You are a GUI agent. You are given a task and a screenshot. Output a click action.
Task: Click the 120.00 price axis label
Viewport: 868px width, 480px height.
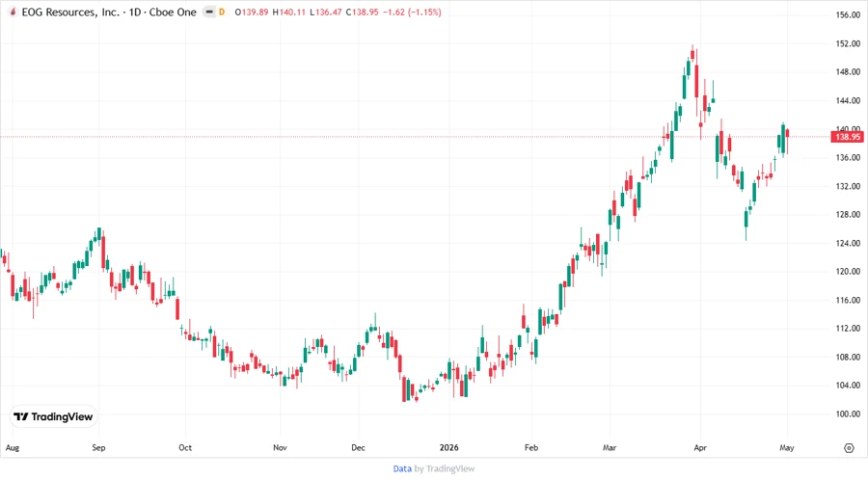tap(848, 272)
